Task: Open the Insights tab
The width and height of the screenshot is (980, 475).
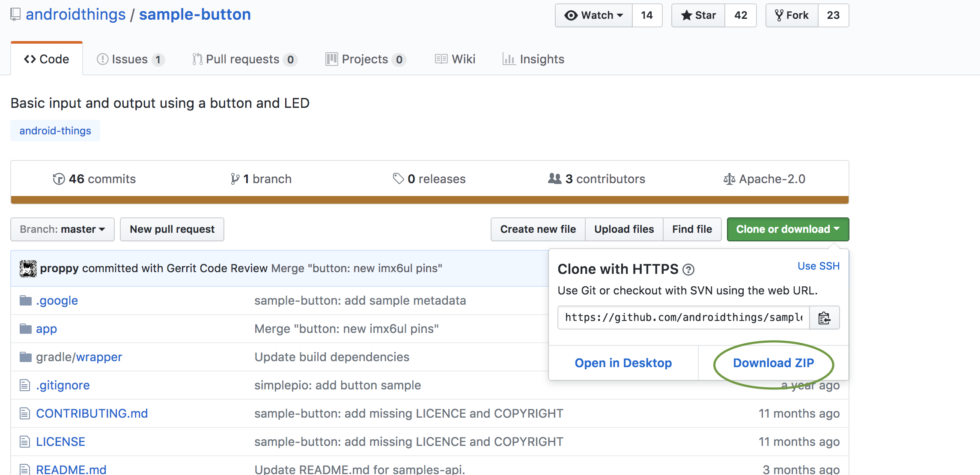Action: (533, 59)
